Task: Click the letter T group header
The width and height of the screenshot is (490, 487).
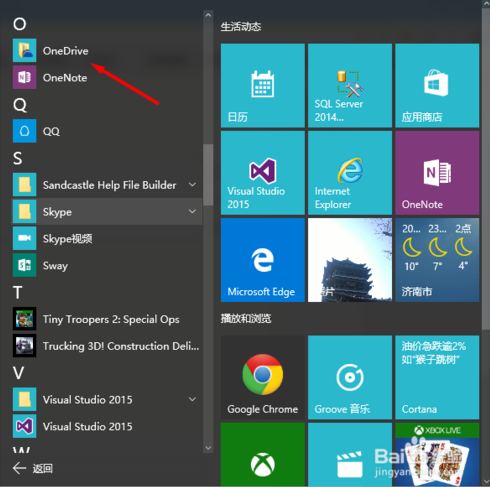Action: pos(18,293)
